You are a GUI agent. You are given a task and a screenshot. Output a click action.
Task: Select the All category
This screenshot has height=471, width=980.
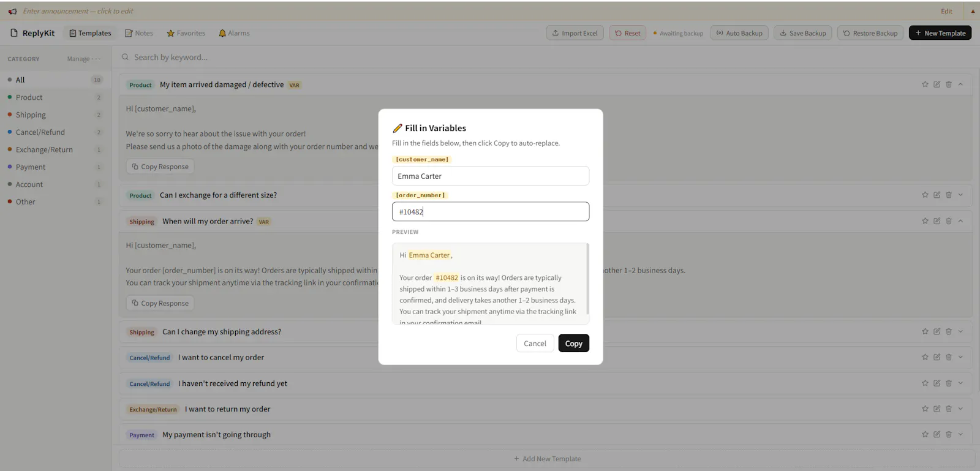click(55, 80)
